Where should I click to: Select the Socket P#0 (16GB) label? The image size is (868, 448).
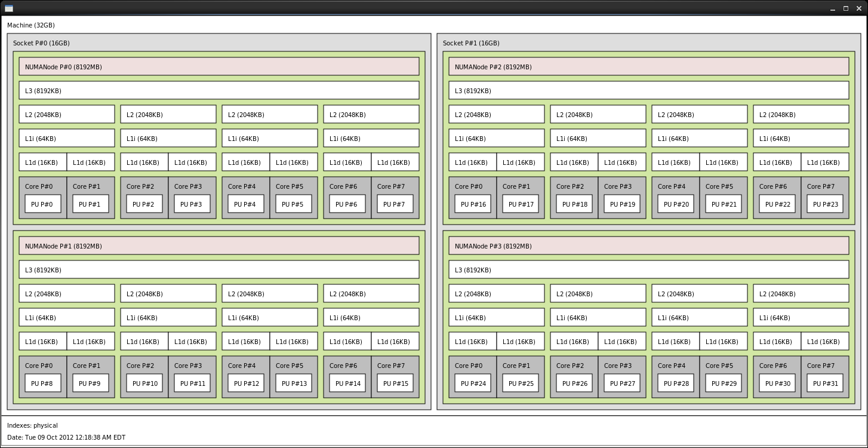(42, 43)
